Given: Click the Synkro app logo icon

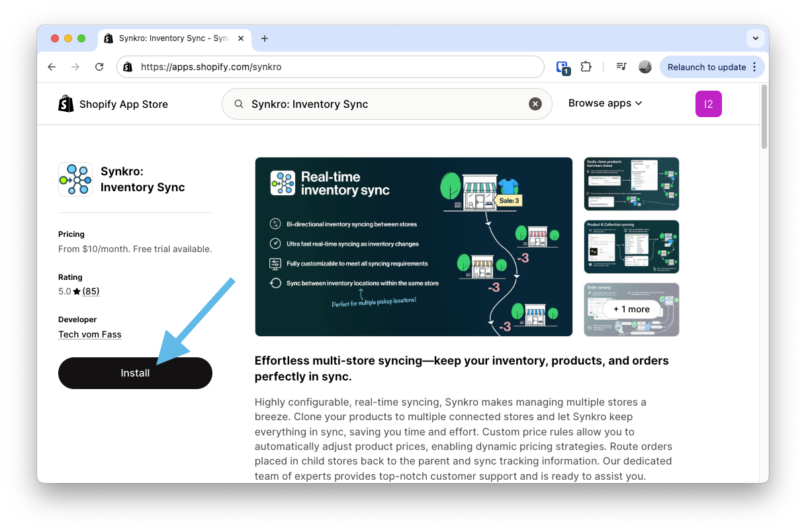Looking at the screenshot, I should pos(75,179).
